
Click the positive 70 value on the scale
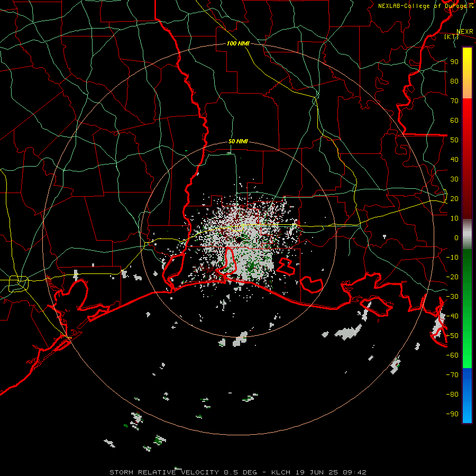coord(454,101)
